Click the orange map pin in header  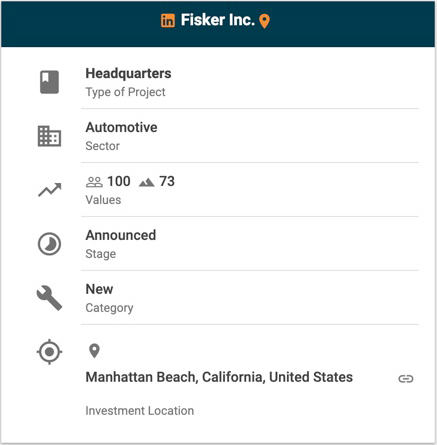pos(265,21)
